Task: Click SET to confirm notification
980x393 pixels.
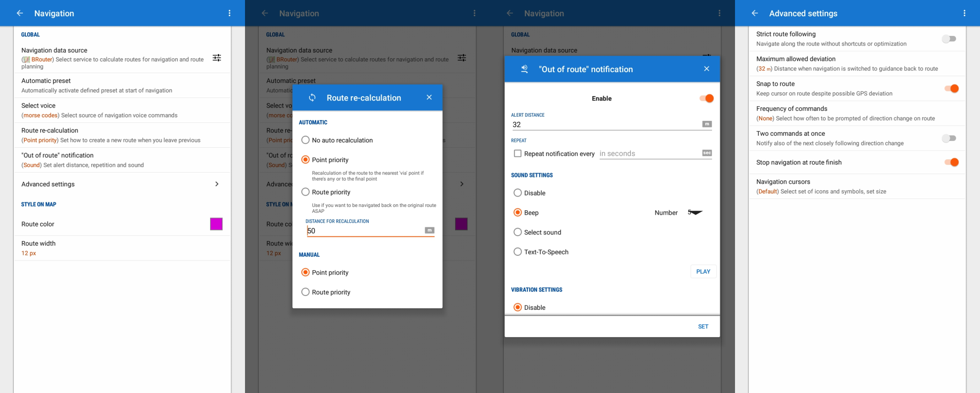Action: 703,327
